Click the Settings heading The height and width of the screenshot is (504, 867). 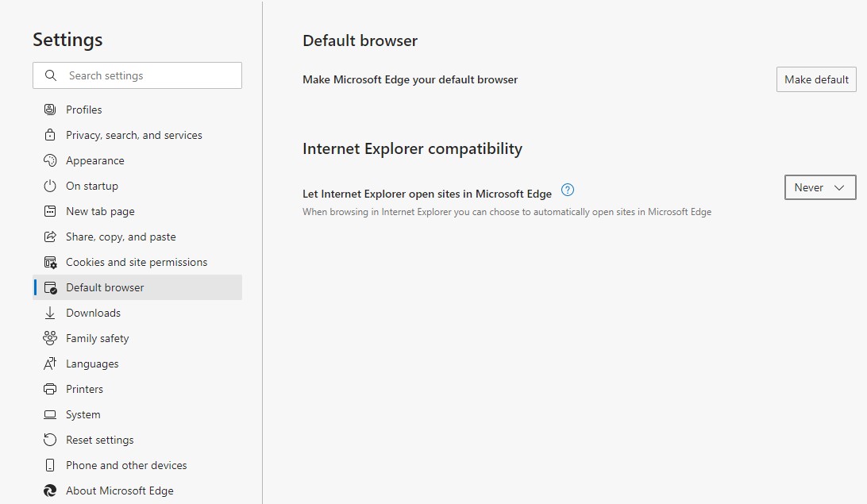click(67, 40)
